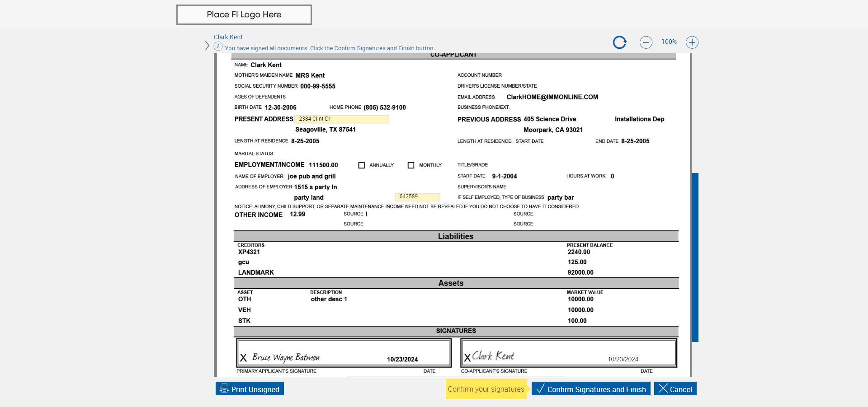Click the highlighted field containing 642589
The height and width of the screenshot is (407, 868).
click(418, 197)
